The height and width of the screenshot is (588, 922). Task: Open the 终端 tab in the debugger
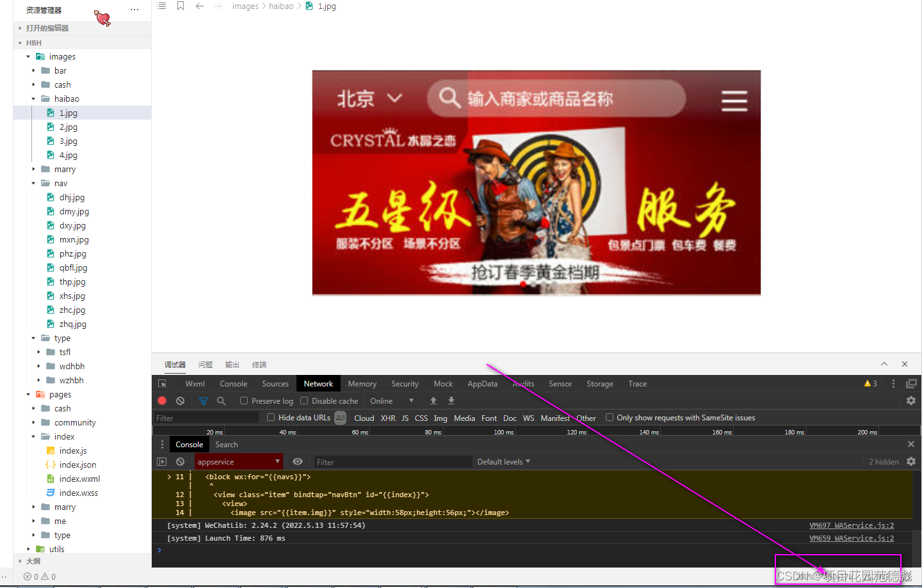pos(259,364)
